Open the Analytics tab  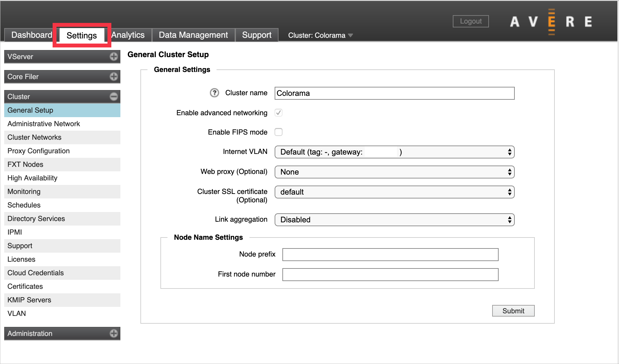tap(128, 35)
